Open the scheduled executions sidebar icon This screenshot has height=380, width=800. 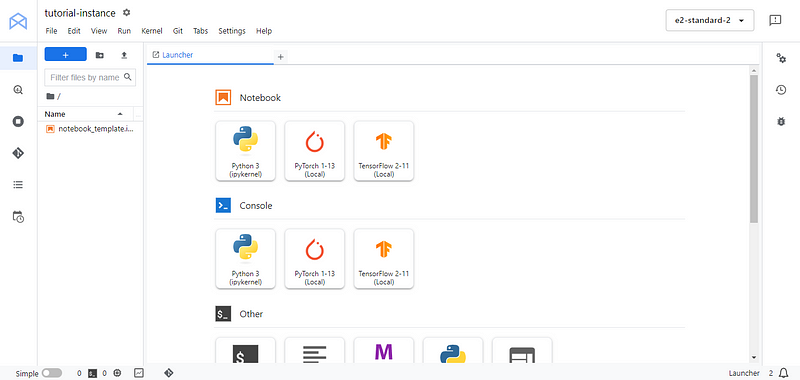pyautogui.click(x=18, y=217)
